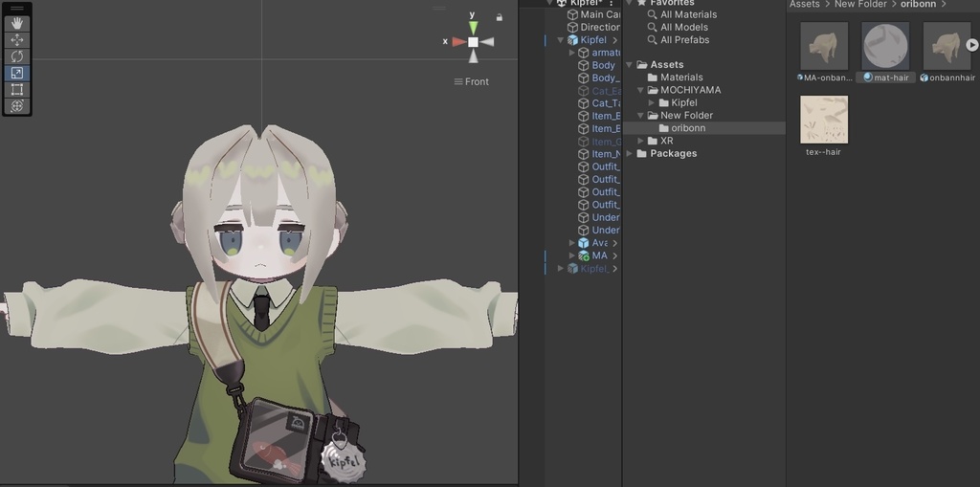Image resolution: width=980 pixels, height=487 pixels.
Task: Click the center cube of orientation gizmo
Action: tap(473, 42)
